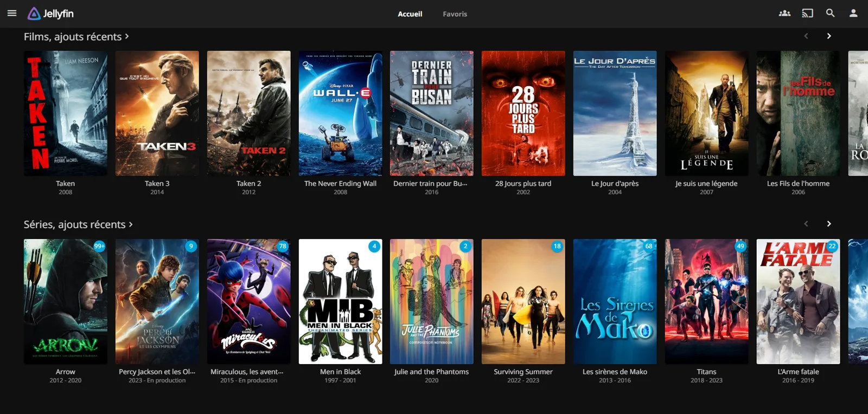Switch to the Accueil tab
Image resolution: width=868 pixels, height=414 pixels.
[x=410, y=14]
